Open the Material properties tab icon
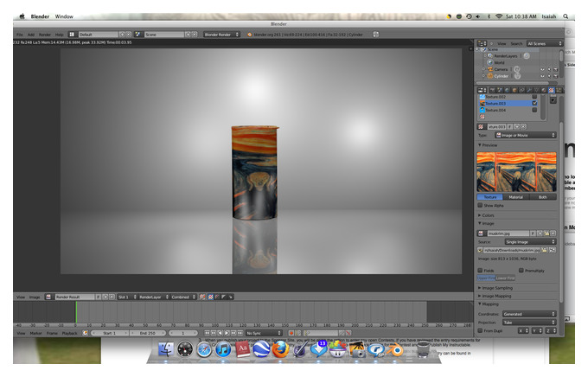Screen dimensions: 588x377 [x=543, y=90]
